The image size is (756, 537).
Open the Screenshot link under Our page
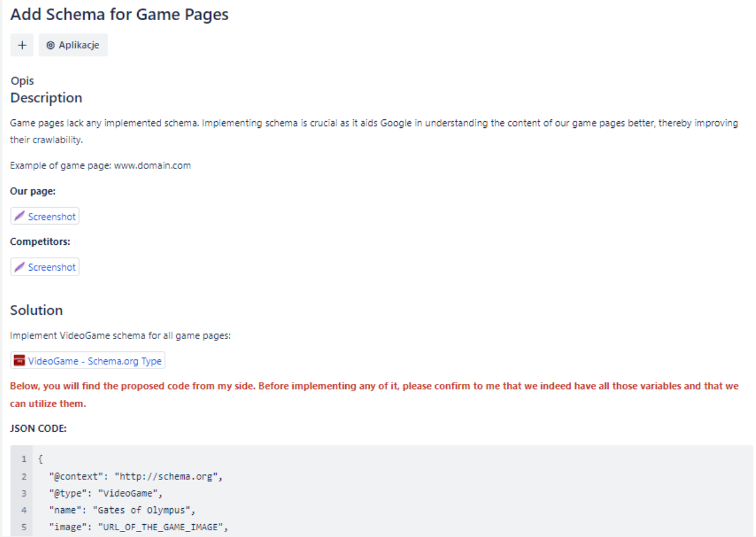(x=45, y=216)
